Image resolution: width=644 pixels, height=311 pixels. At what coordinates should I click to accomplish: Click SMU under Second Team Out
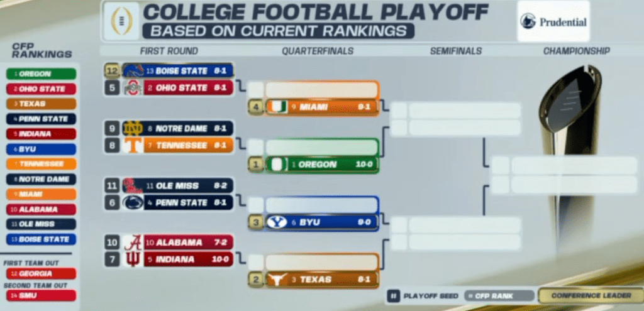41,295
